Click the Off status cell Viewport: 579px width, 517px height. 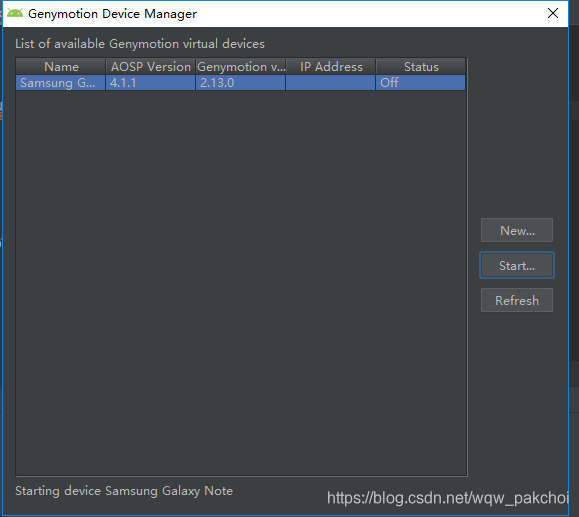[421, 83]
